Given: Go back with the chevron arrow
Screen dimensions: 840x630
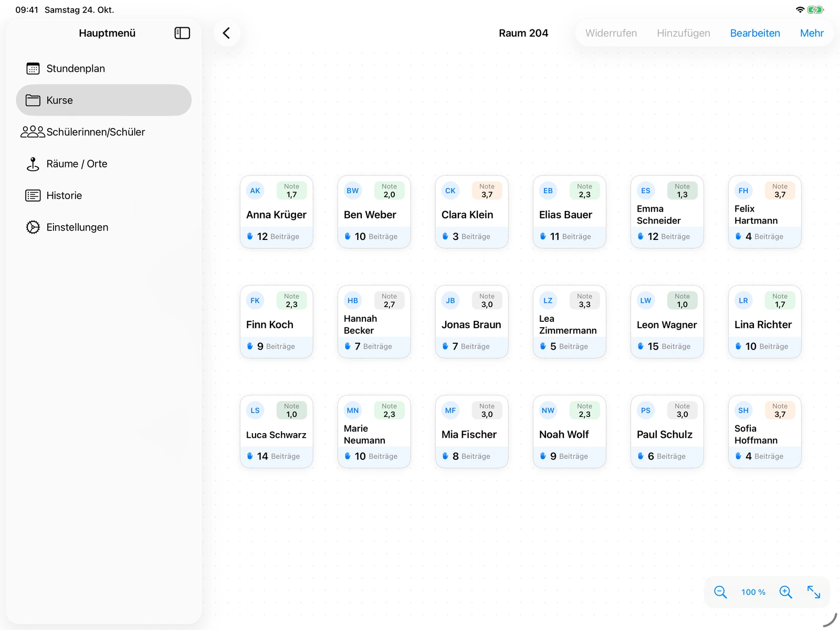Looking at the screenshot, I should pyautogui.click(x=227, y=33).
